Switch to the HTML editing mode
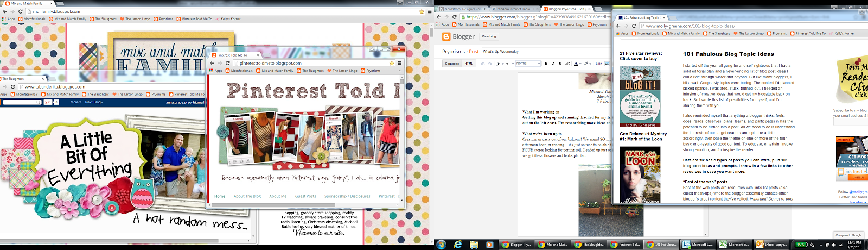 pos(469,64)
